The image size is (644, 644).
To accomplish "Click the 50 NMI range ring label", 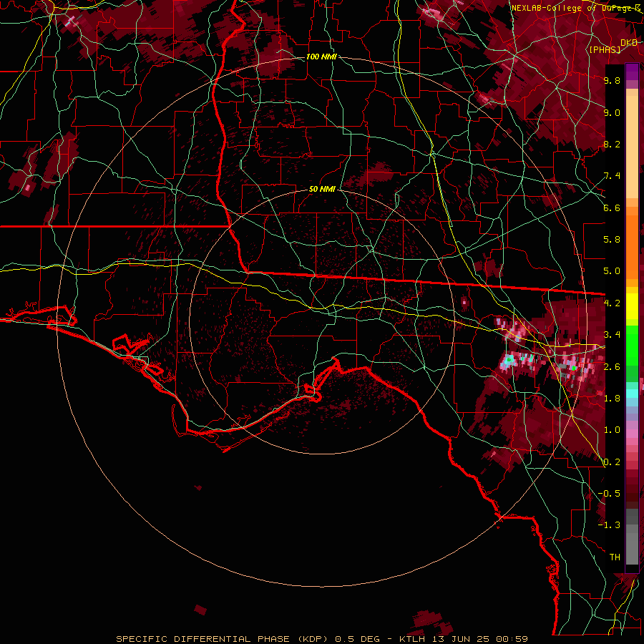I will (322, 190).
